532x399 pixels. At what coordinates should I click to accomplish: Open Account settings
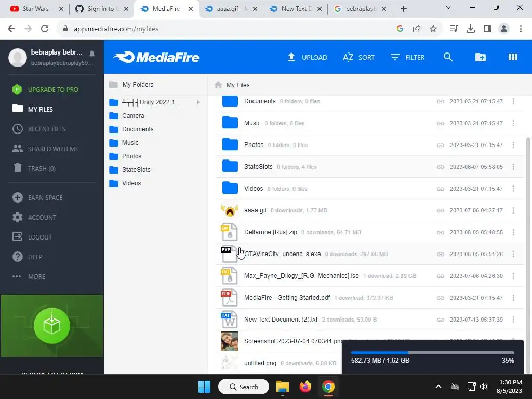[x=34, y=217]
